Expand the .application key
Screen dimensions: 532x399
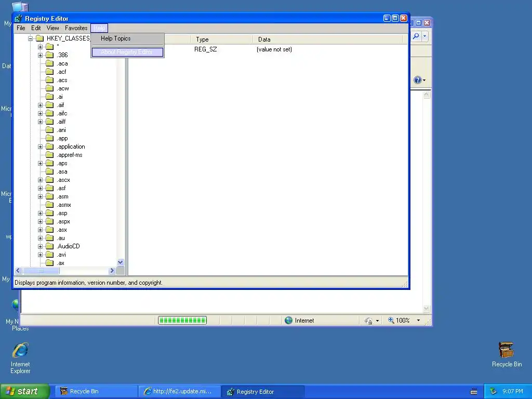(x=40, y=147)
